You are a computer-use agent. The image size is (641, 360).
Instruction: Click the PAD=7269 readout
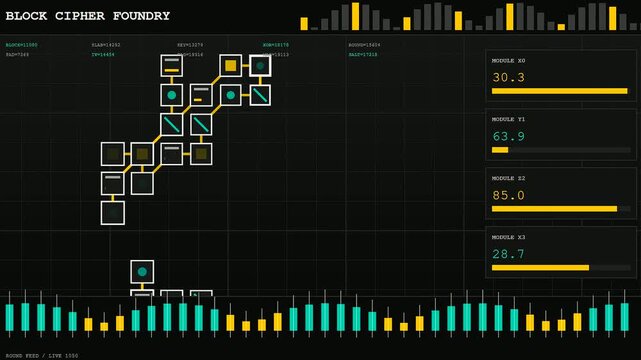(17, 54)
